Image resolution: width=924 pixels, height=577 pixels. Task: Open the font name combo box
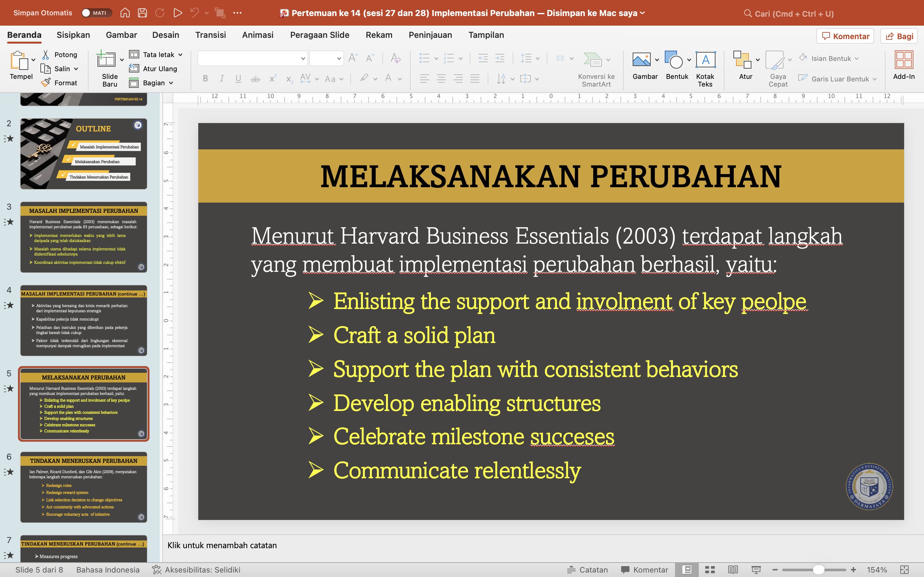point(252,58)
